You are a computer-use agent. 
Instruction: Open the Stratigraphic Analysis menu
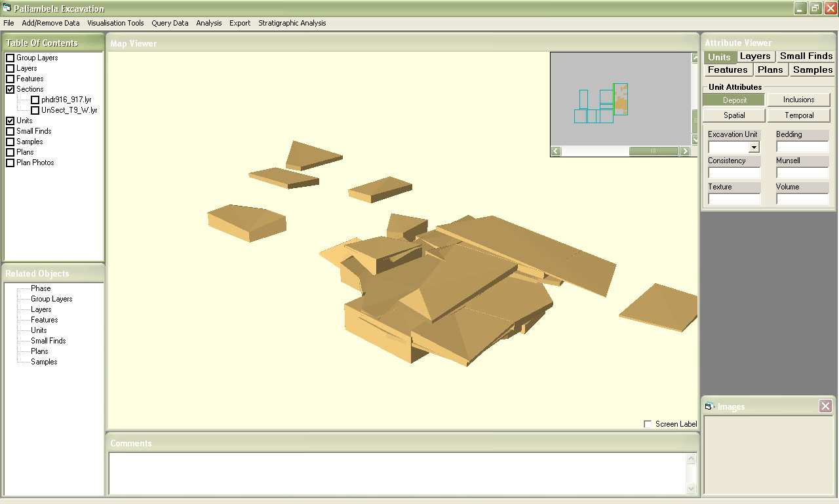coord(292,23)
